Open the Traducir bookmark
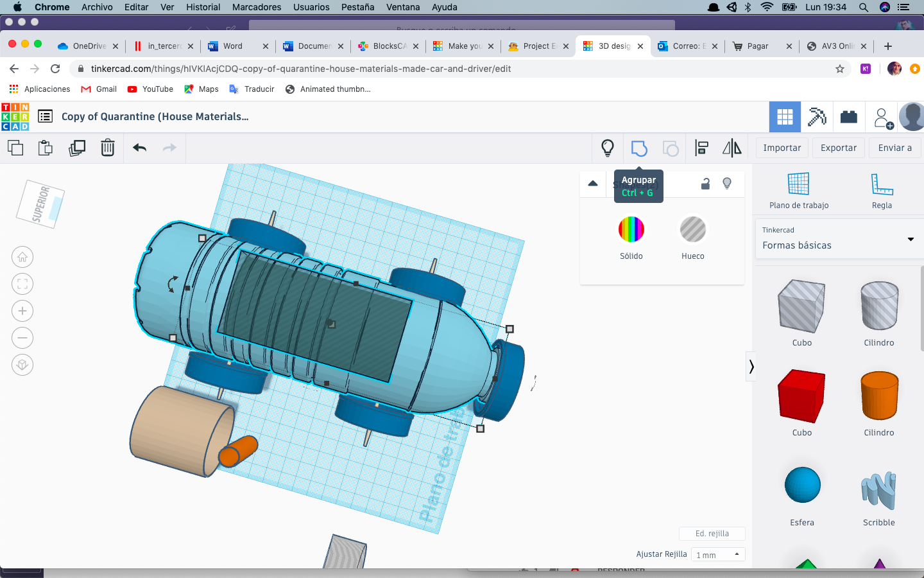The image size is (924, 578). [x=252, y=89]
